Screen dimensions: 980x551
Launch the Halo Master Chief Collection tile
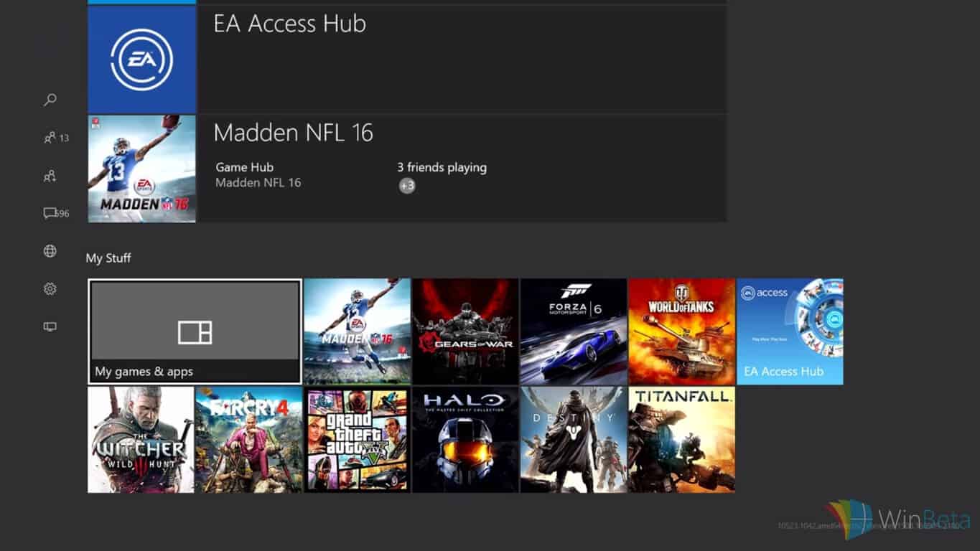[x=465, y=440]
